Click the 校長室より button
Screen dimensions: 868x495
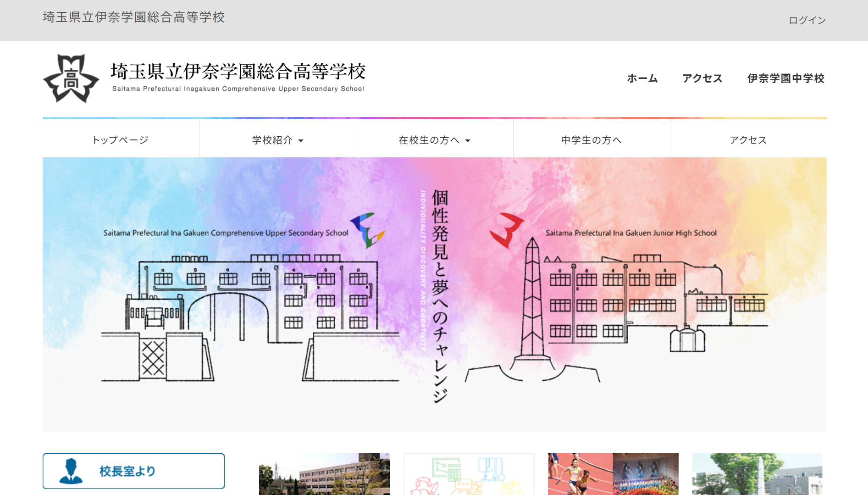point(133,471)
